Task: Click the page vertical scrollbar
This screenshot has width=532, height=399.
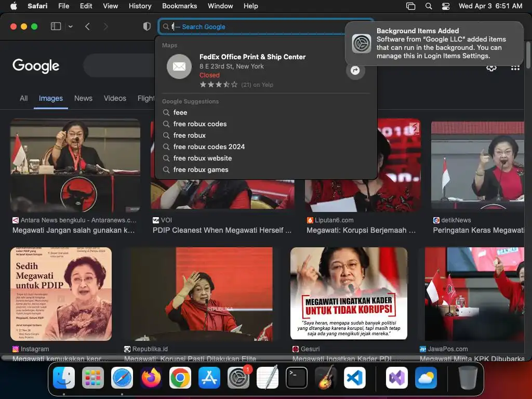Action: coord(528,54)
